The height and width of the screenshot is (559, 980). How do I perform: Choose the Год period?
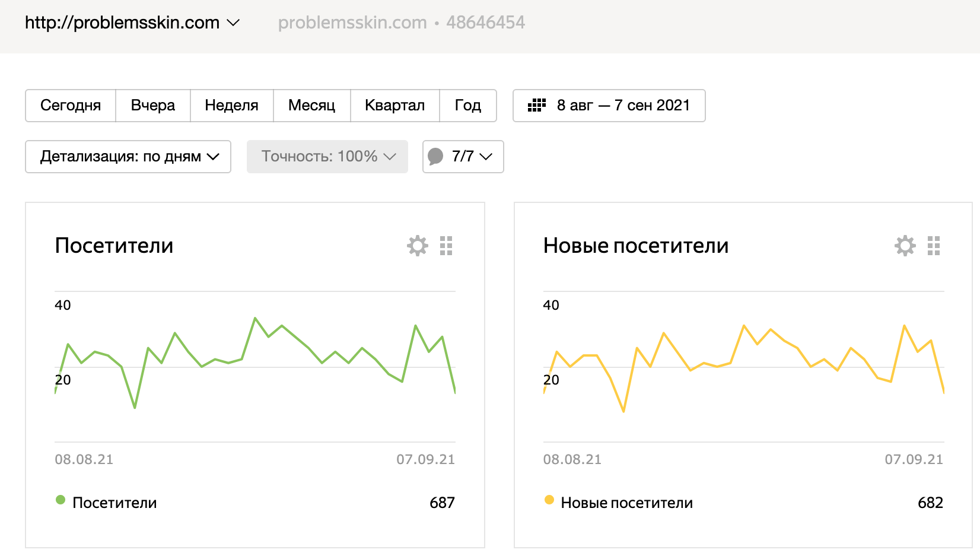coord(467,106)
